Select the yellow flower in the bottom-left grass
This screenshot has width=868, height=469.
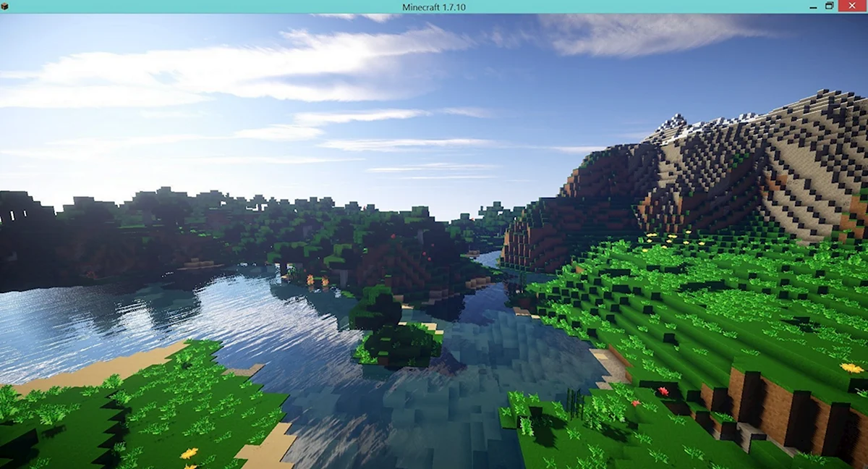pos(189,453)
